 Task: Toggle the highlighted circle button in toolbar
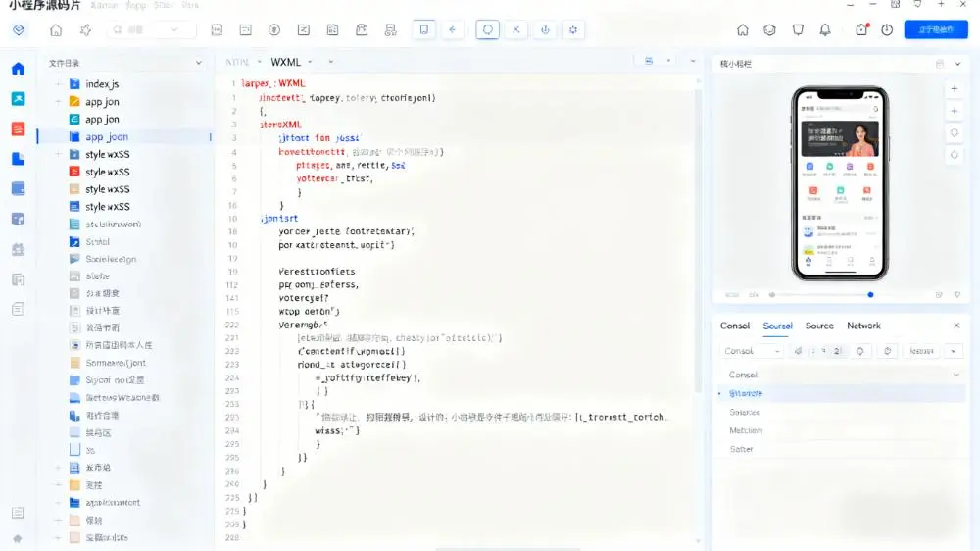point(487,29)
